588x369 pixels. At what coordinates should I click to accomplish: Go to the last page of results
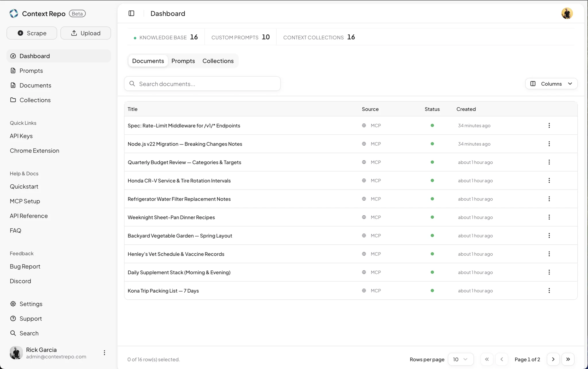tap(568, 359)
